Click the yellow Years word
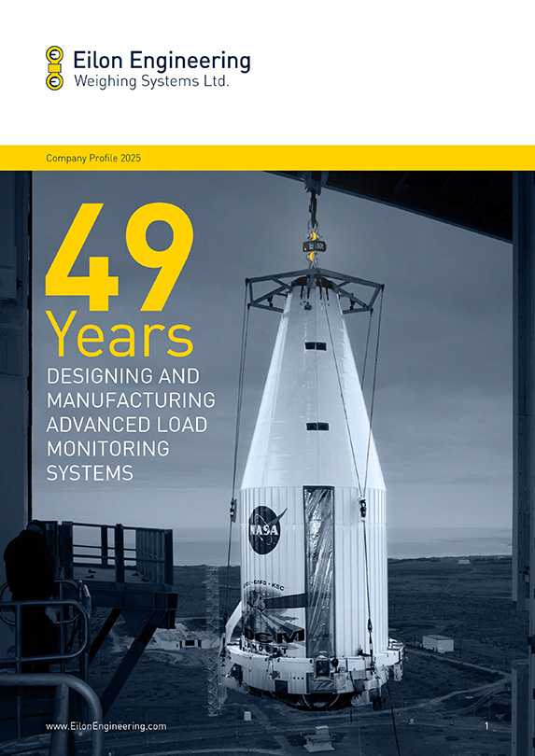The image size is (535, 756). tap(120, 334)
